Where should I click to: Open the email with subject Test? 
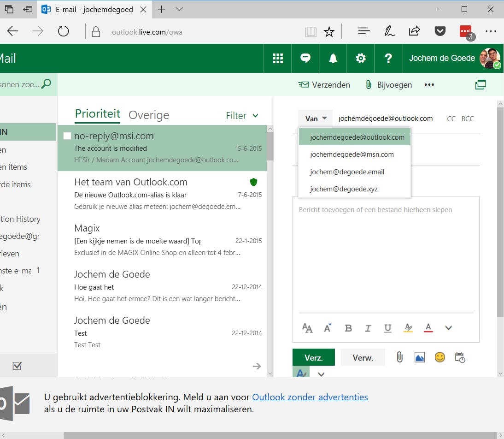(162, 332)
